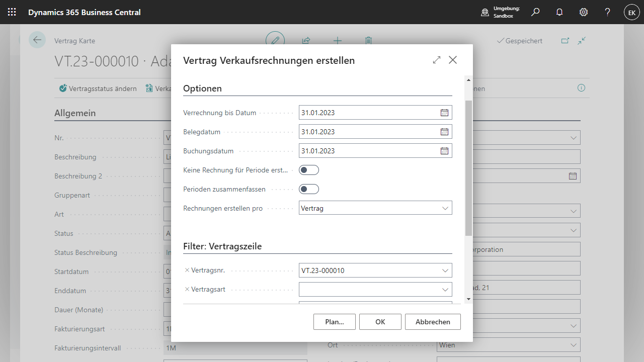Open calendar picker for Belegdatum
This screenshot has width=644, height=362.
pos(444,132)
